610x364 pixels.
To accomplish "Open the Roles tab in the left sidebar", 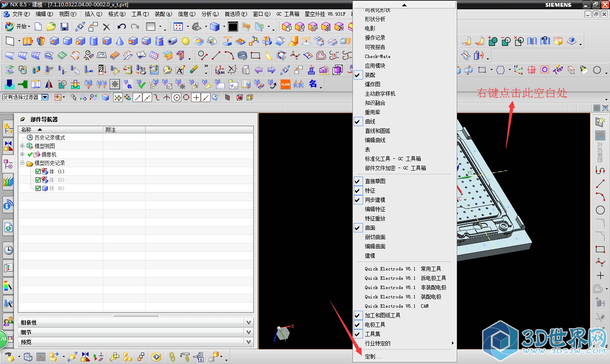I will (8, 322).
